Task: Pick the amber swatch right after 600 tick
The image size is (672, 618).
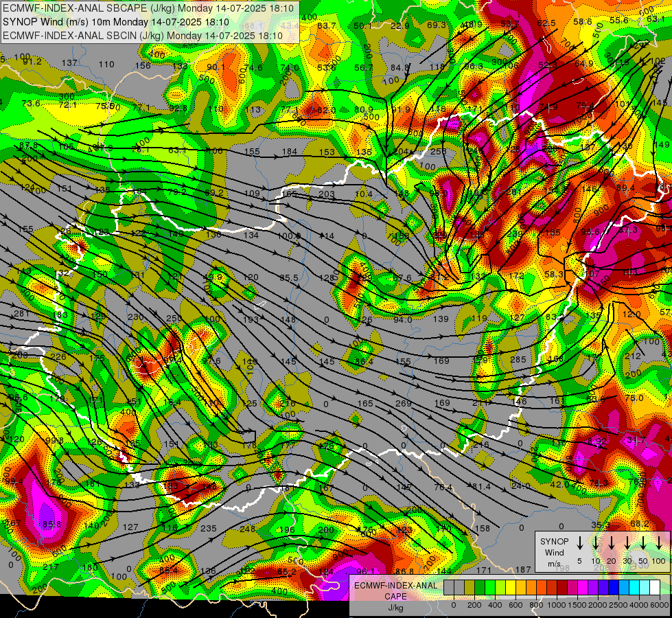Action: pyautogui.click(x=521, y=588)
